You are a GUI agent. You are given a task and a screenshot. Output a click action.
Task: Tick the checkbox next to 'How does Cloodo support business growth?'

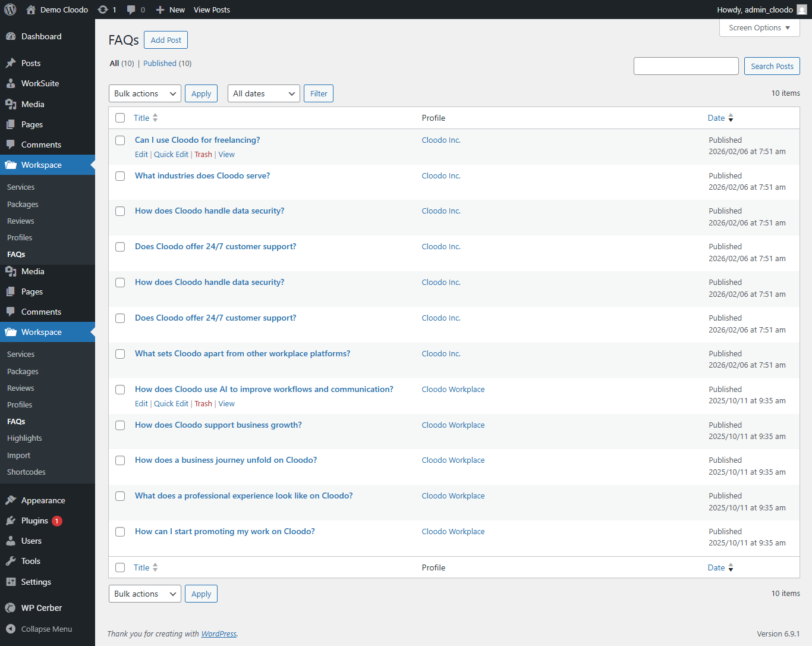coord(120,425)
